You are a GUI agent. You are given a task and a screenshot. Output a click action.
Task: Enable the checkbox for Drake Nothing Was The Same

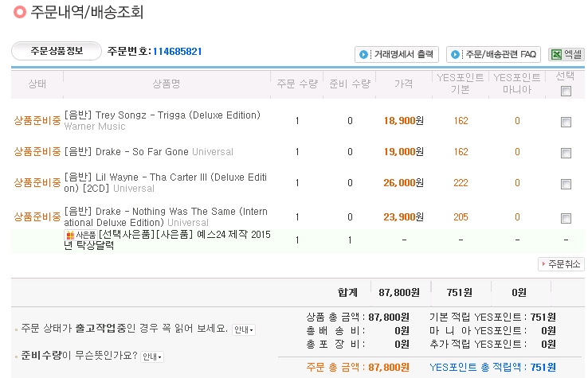tap(566, 217)
